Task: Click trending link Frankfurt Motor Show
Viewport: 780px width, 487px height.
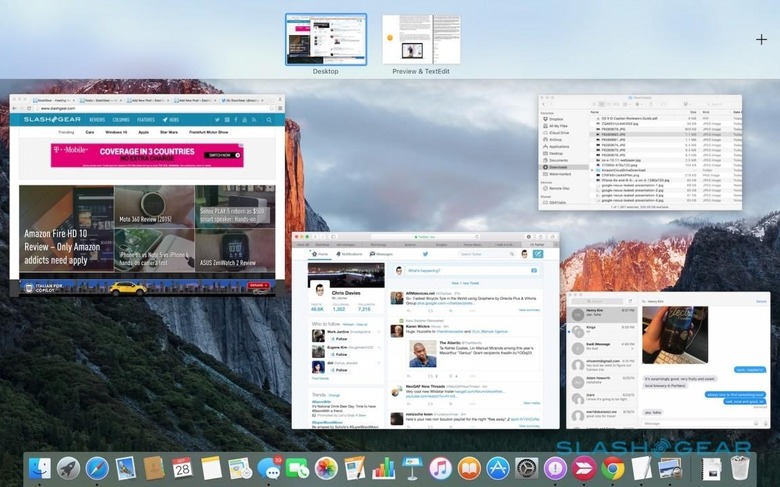Action: click(208, 132)
